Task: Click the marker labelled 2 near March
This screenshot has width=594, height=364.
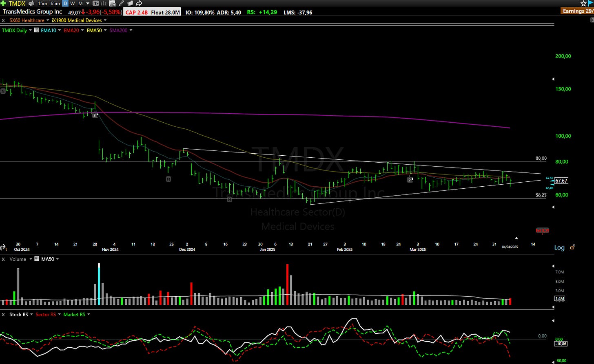Action: pos(410,180)
